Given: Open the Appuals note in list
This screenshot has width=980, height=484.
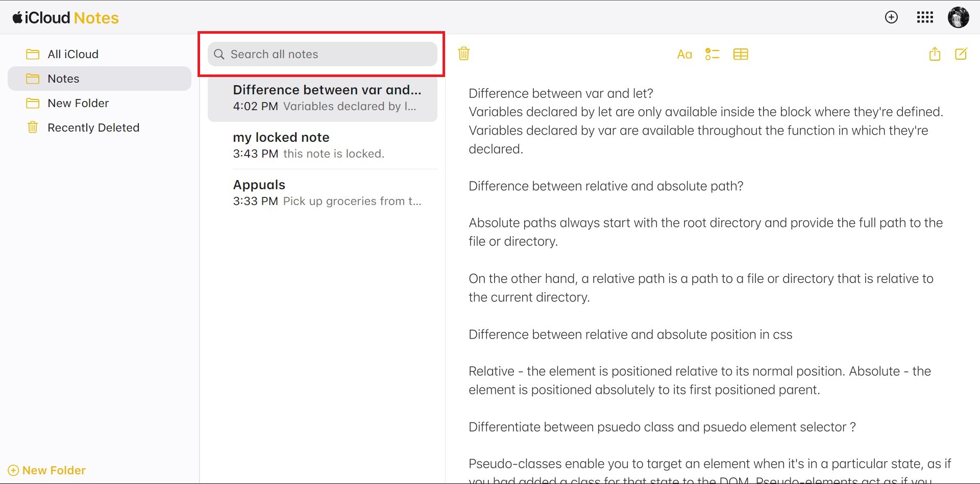Looking at the screenshot, I should tap(323, 193).
